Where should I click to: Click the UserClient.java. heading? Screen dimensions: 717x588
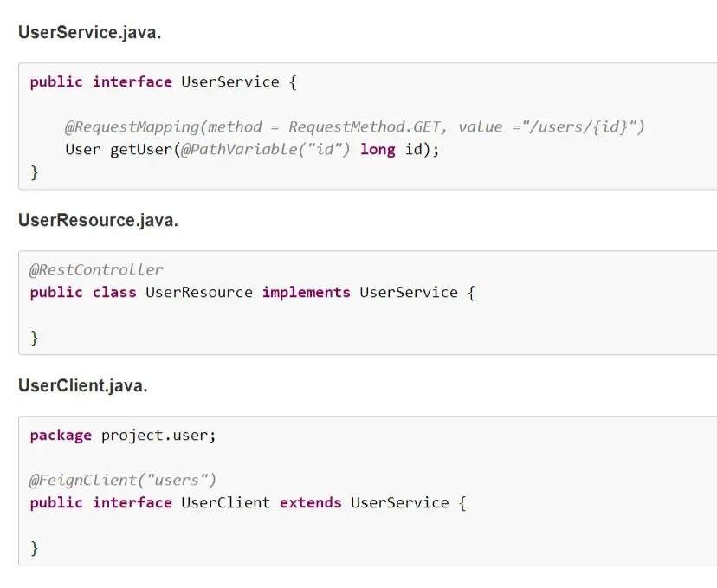[x=83, y=385]
